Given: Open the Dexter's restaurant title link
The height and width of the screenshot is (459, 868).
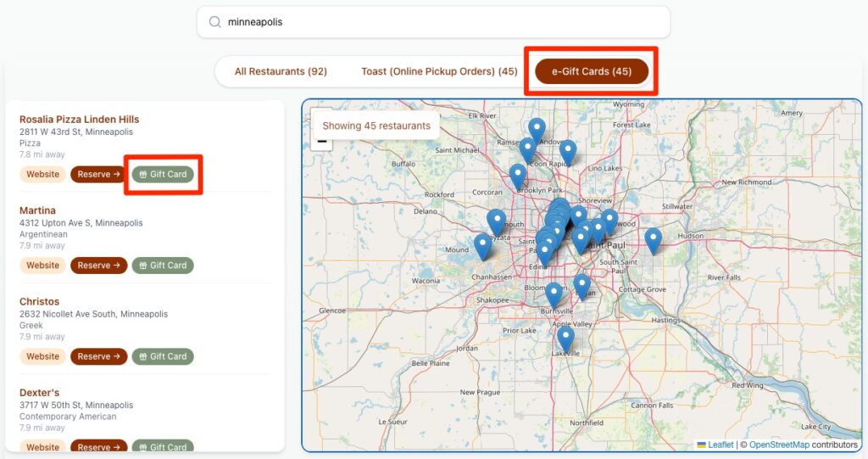Looking at the screenshot, I should point(39,393).
